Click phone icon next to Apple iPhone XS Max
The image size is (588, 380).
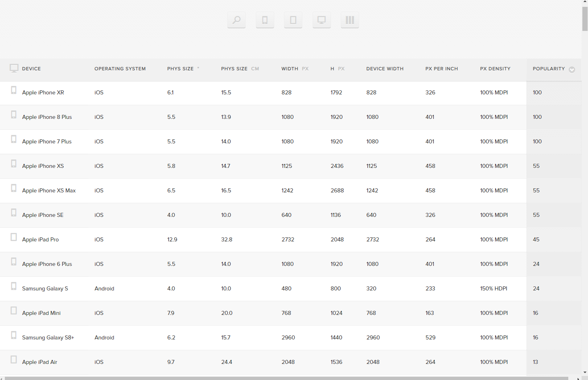(x=14, y=188)
